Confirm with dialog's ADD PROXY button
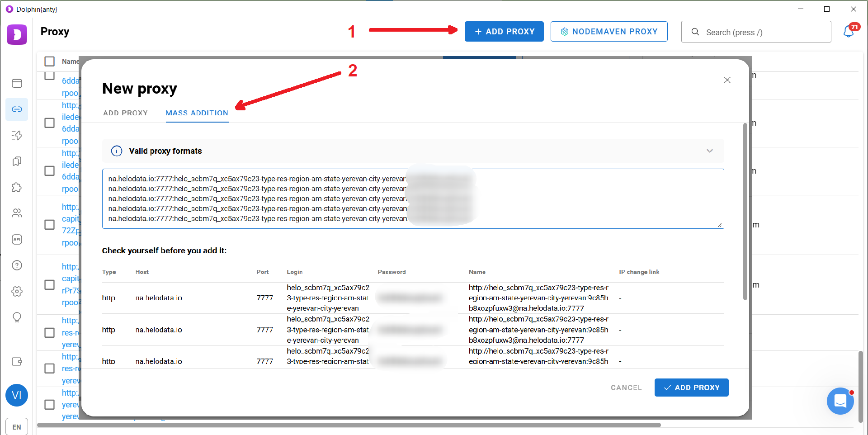 click(691, 388)
